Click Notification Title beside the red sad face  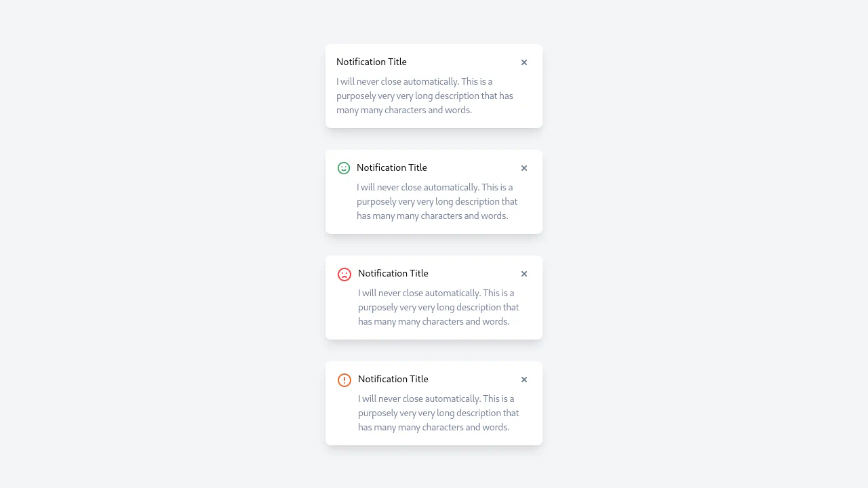click(x=393, y=273)
